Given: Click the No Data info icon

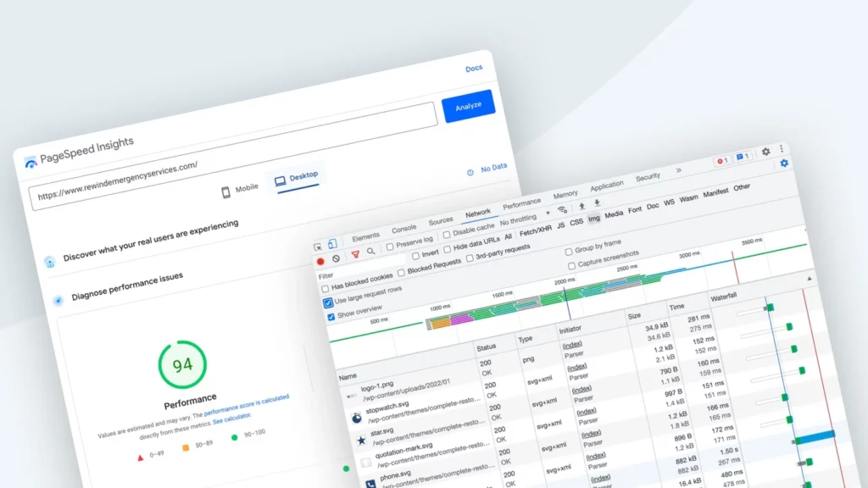Looking at the screenshot, I should coord(470,173).
